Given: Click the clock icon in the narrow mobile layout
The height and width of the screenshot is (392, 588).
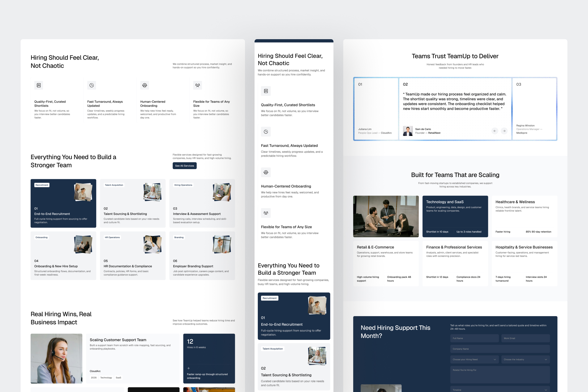Looking at the screenshot, I should pos(266,132).
